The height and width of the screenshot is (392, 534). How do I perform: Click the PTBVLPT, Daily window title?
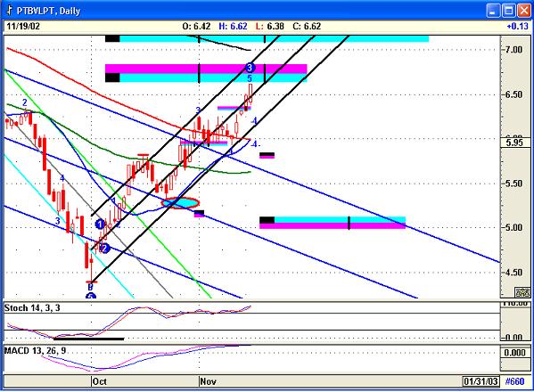48,11
